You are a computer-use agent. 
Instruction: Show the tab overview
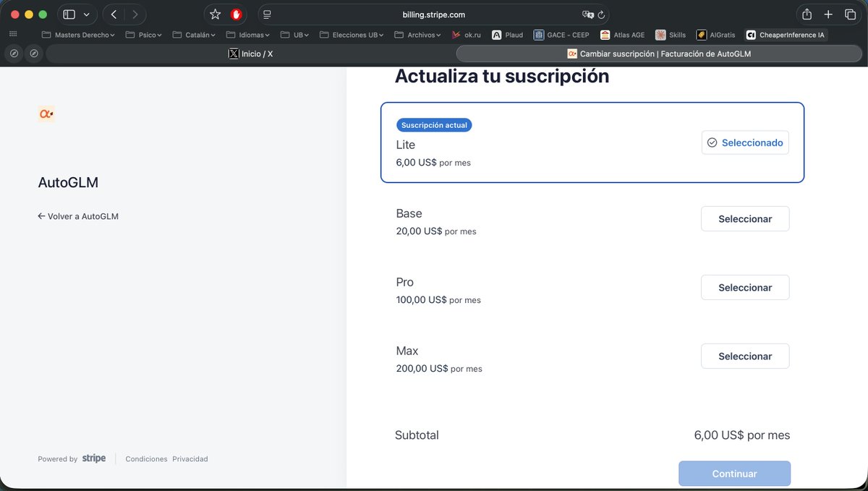tap(850, 14)
